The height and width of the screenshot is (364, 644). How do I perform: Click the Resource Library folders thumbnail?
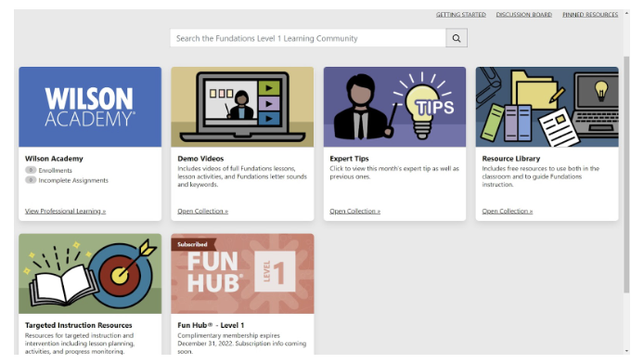pyautogui.click(x=547, y=107)
